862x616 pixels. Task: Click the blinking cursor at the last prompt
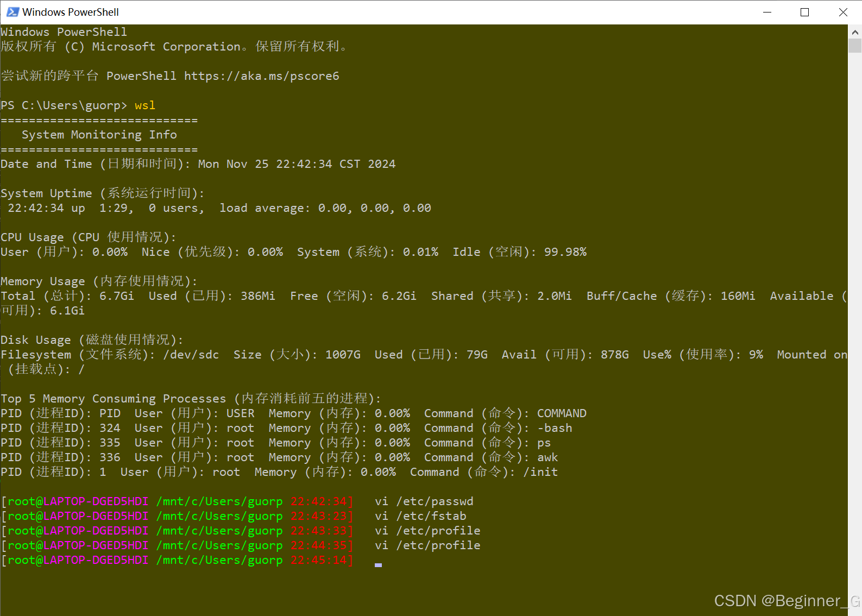[x=378, y=565]
